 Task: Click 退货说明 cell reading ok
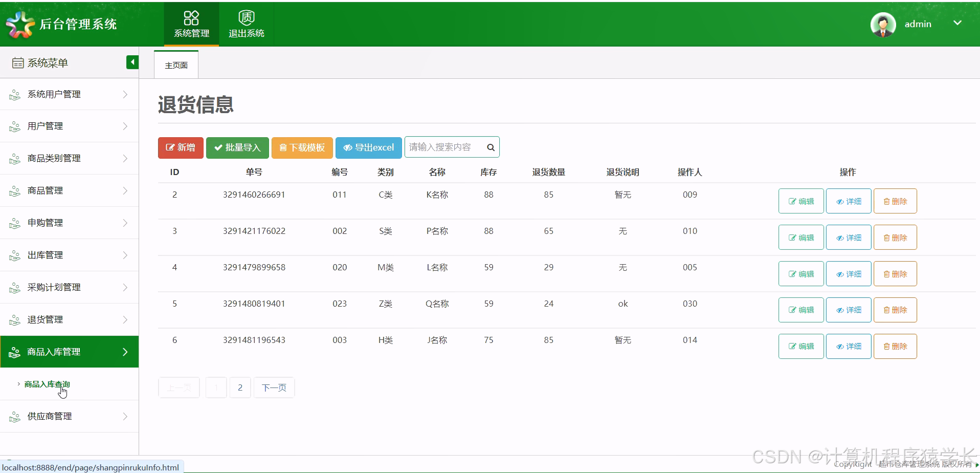[x=622, y=304]
